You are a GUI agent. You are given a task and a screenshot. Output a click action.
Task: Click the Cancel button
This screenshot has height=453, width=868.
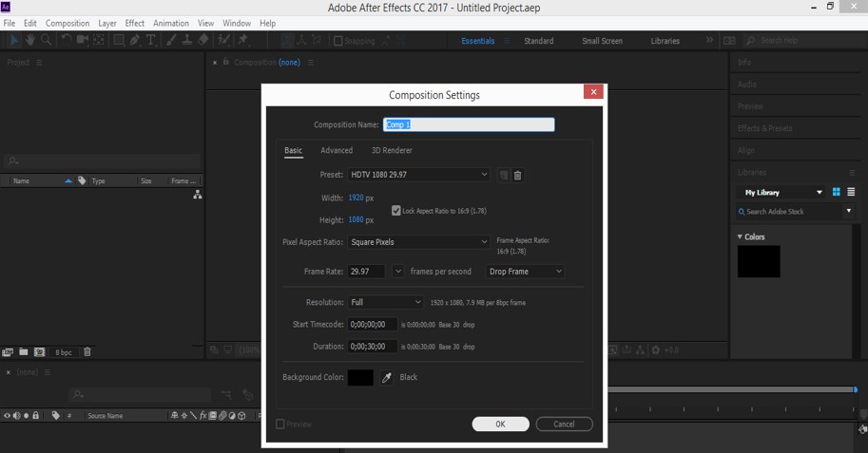pos(564,425)
